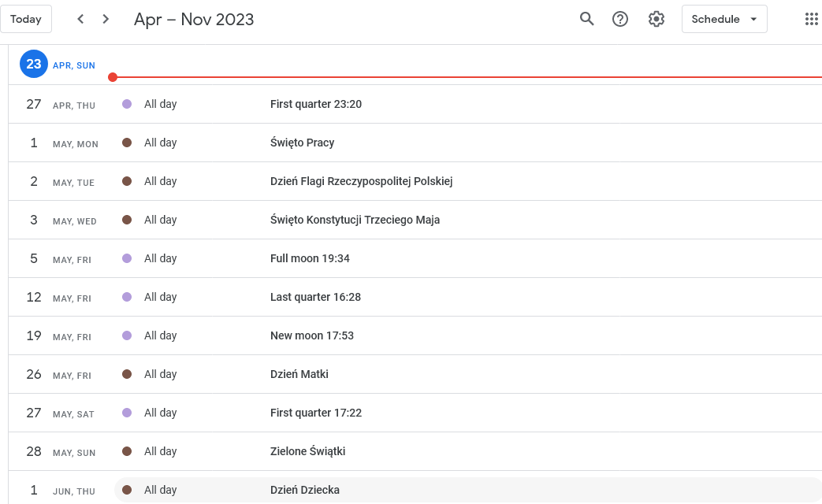Open the Zielone Świątki event
822x504 pixels.
(x=307, y=451)
